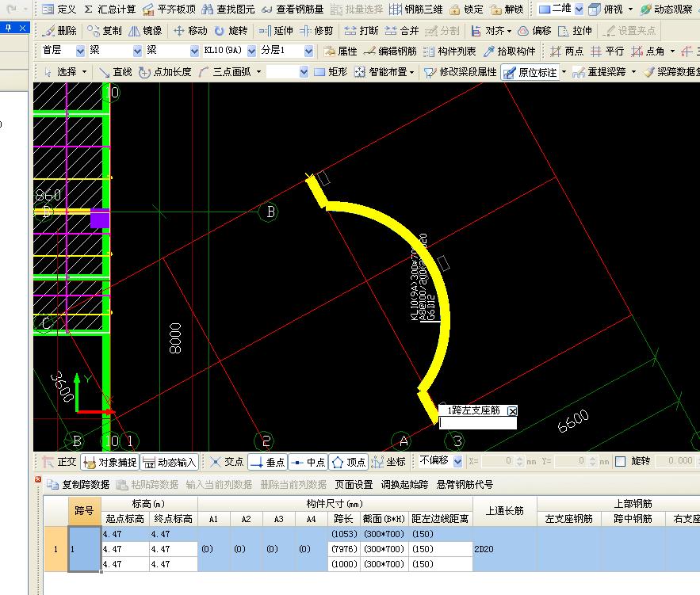
Task: Click 悬臂钢筋代号 in the table toolbar
Action: click(465, 485)
